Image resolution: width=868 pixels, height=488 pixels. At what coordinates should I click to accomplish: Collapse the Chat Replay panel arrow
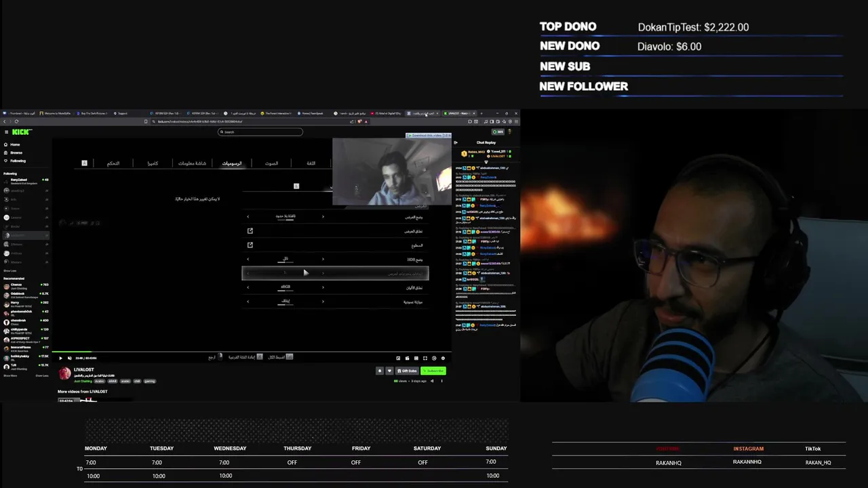point(456,142)
